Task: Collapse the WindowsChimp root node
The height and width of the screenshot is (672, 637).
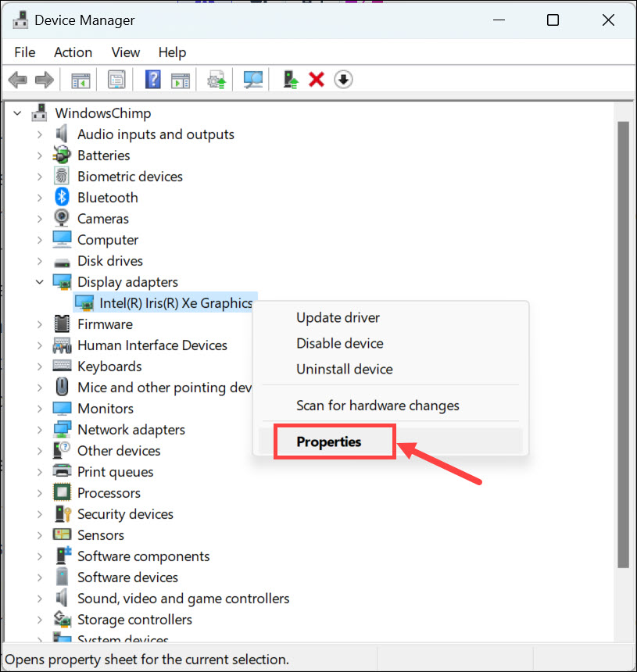Action: (17, 113)
